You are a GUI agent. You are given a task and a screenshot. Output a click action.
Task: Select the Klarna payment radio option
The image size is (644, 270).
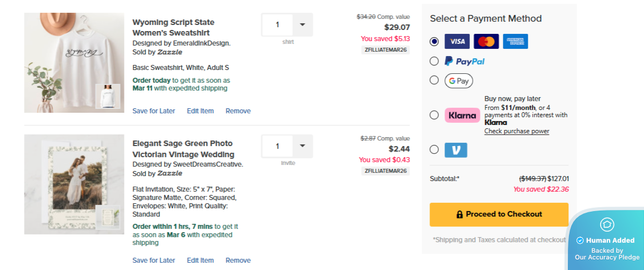click(x=434, y=115)
